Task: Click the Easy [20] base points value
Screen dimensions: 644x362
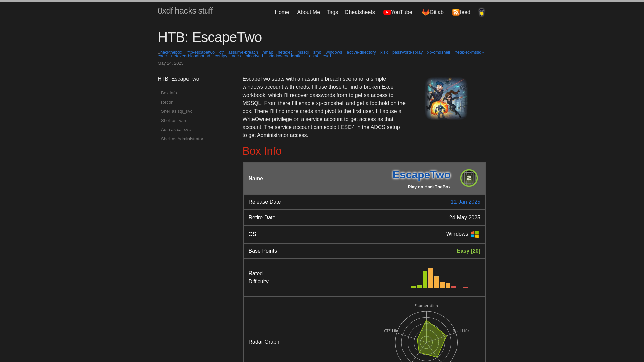Action: click(x=468, y=251)
